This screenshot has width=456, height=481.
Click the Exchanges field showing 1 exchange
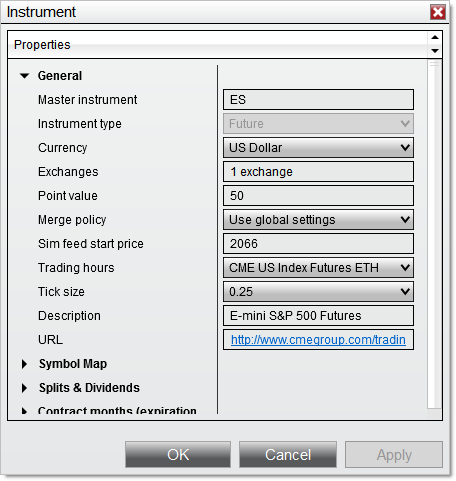318,172
